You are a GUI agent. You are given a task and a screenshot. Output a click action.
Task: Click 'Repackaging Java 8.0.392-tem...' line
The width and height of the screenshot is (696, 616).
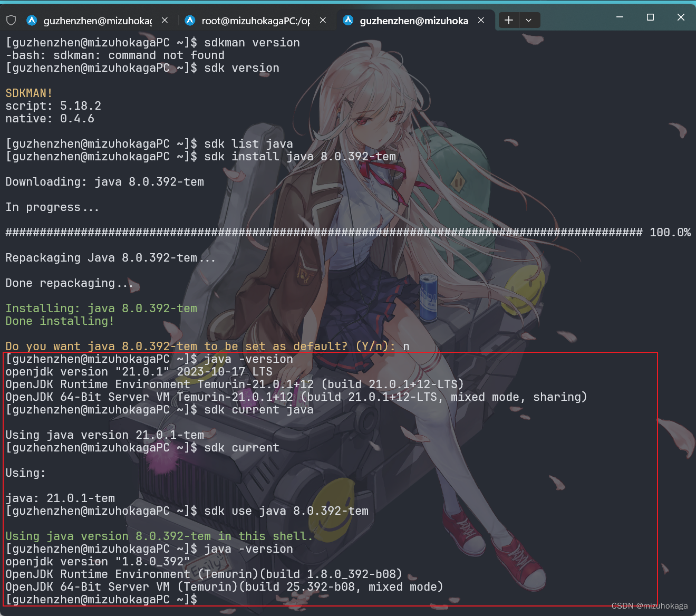coord(110,258)
